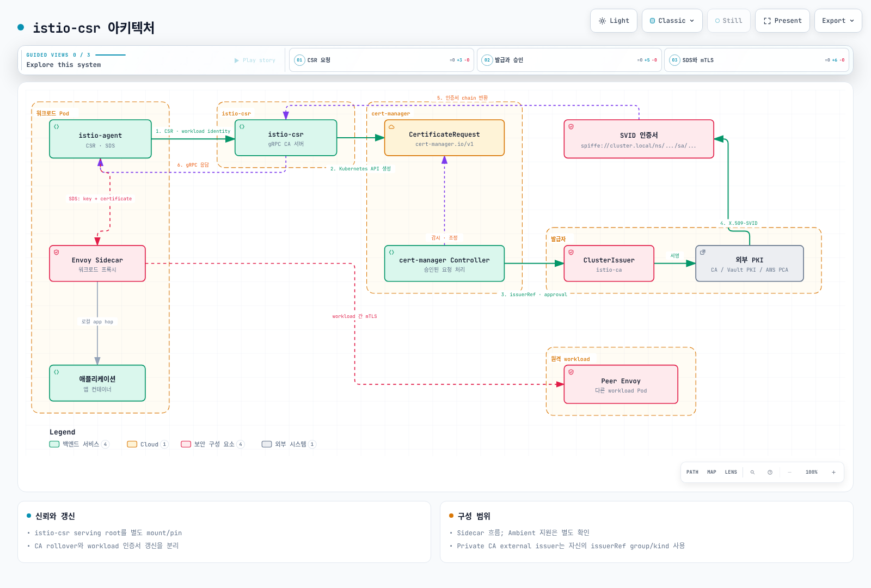871x588 pixels.
Task: Toggle 외부 시스템 legend filter
Action: pos(289,444)
